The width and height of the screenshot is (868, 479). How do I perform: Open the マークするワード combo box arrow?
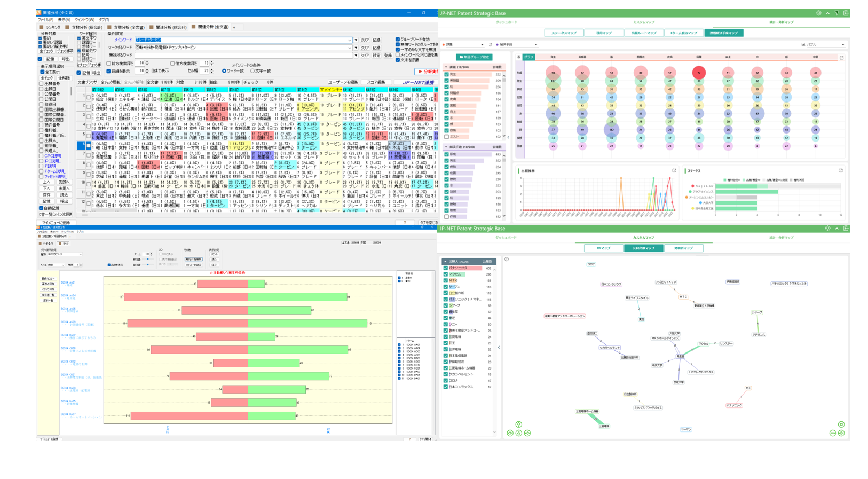coord(349,48)
